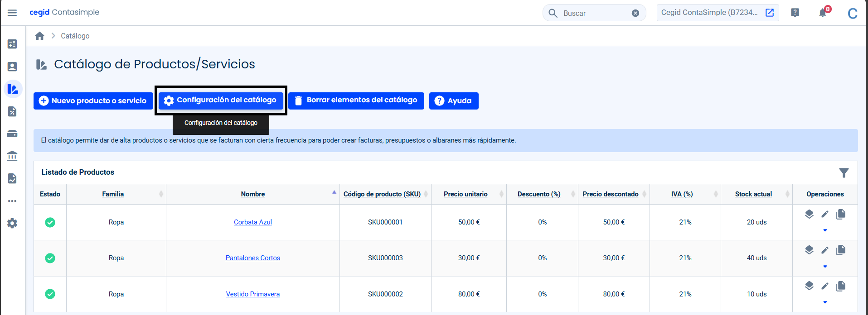This screenshot has height=315, width=868.
Task: Clear the search box with the X icon
Action: tap(635, 13)
